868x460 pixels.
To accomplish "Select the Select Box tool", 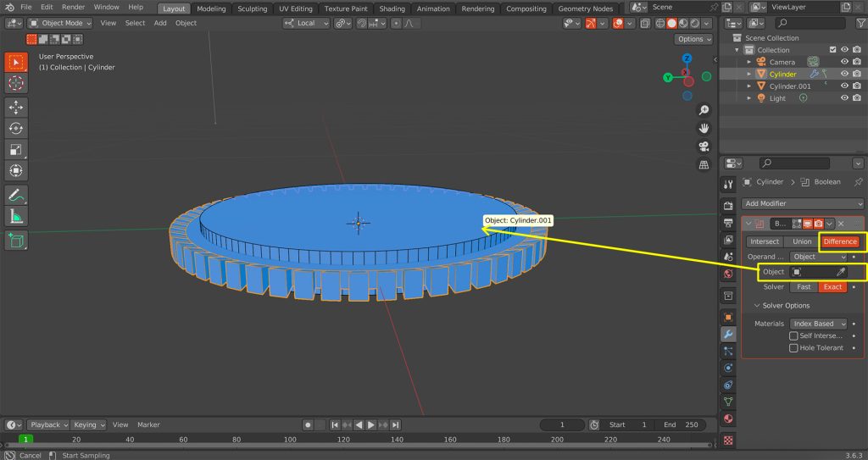I will tap(16, 63).
